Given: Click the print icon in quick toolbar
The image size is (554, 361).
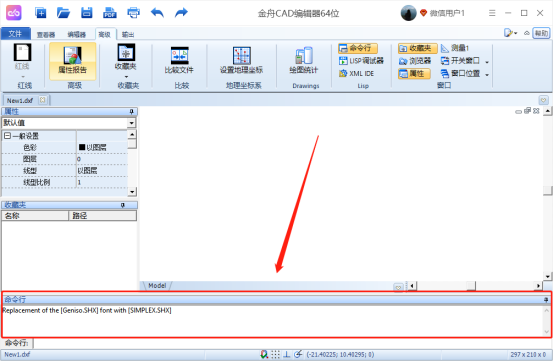Looking at the screenshot, I should tap(133, 13).
